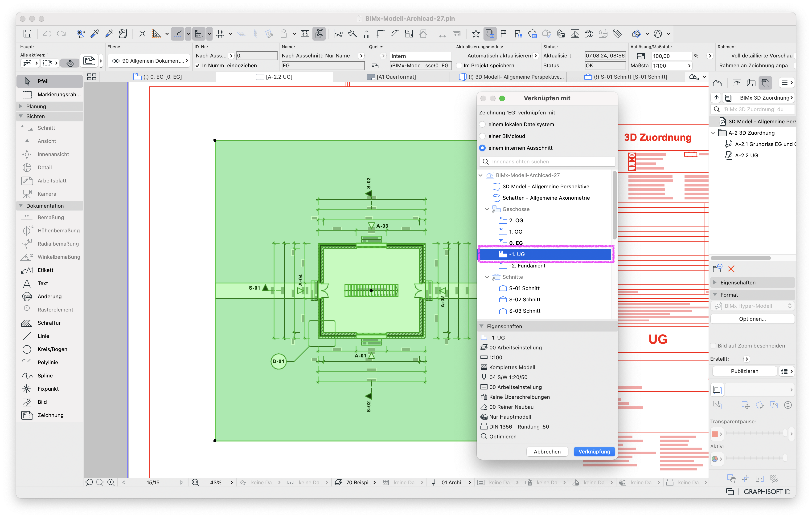Select the Winkelbemaßung tool
The width and height of the screenshot is (812, 518).
[50, 257]
